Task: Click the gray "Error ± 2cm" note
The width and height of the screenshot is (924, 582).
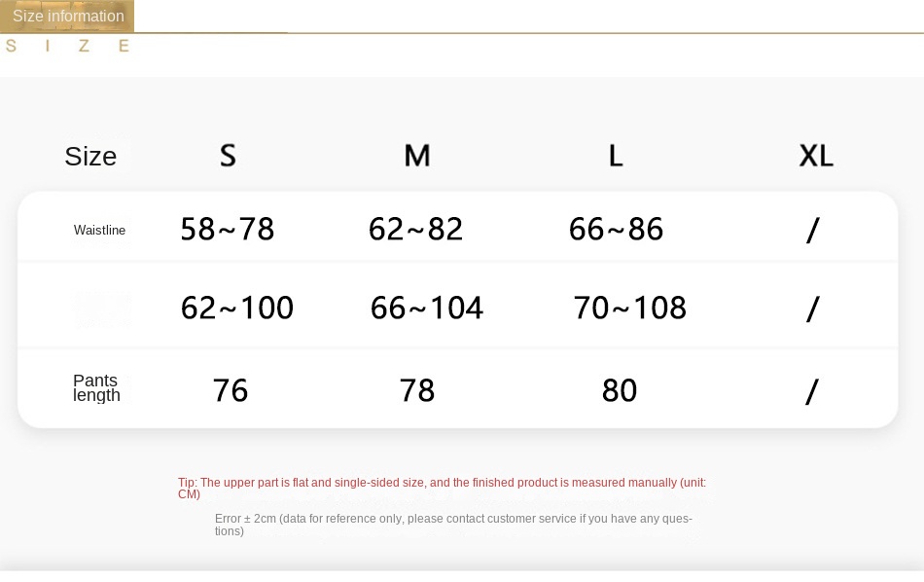Action: click(x=453, y=525)
